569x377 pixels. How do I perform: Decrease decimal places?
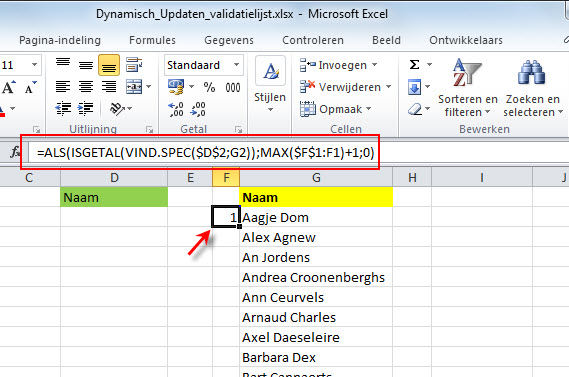tap(198, 109)
